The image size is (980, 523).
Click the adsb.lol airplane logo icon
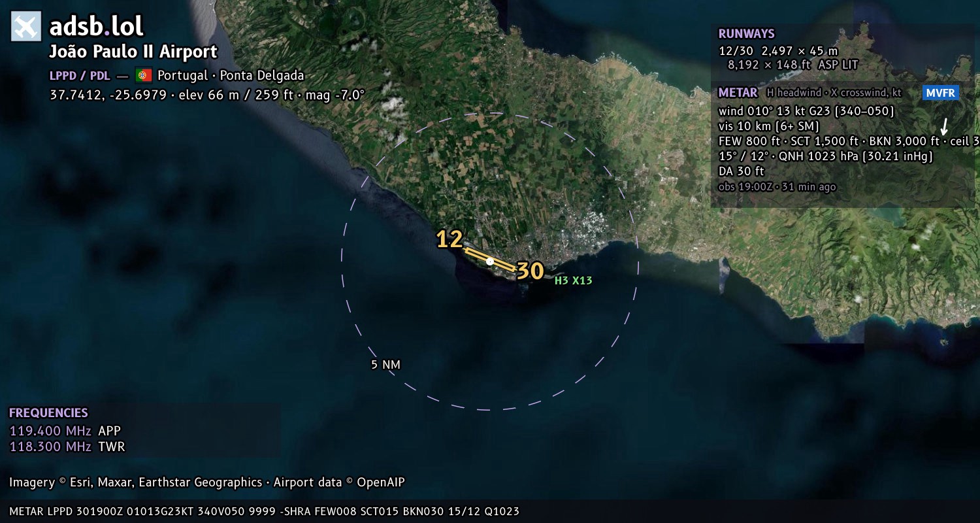coord(26,27)
